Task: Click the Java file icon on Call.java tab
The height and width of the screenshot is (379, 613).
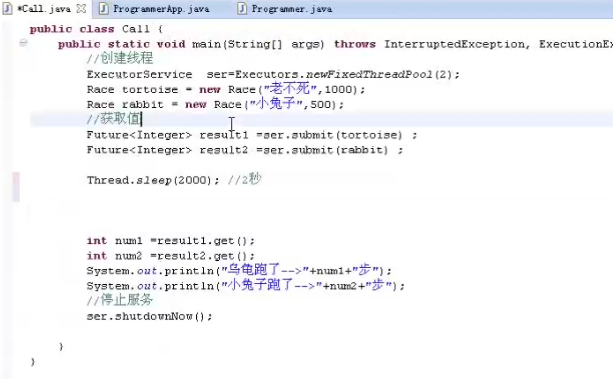Action: tap(7, 9)
